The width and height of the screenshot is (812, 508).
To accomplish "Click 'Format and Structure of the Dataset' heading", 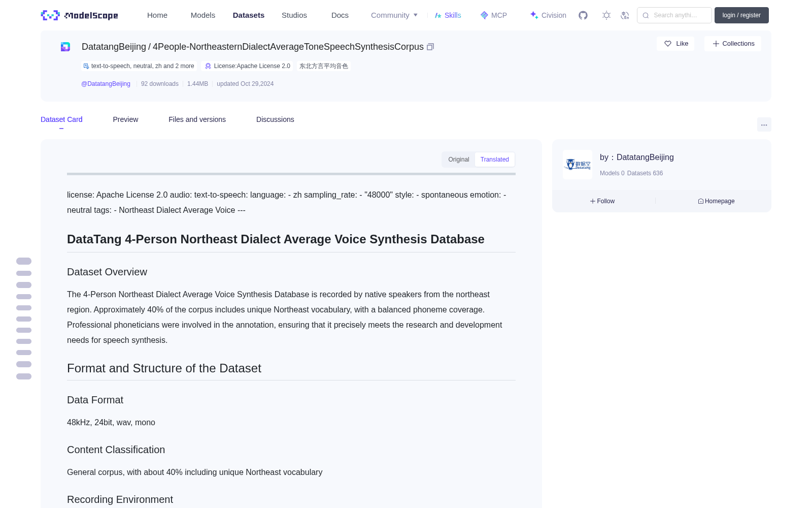I will click(x=164, y=368).
